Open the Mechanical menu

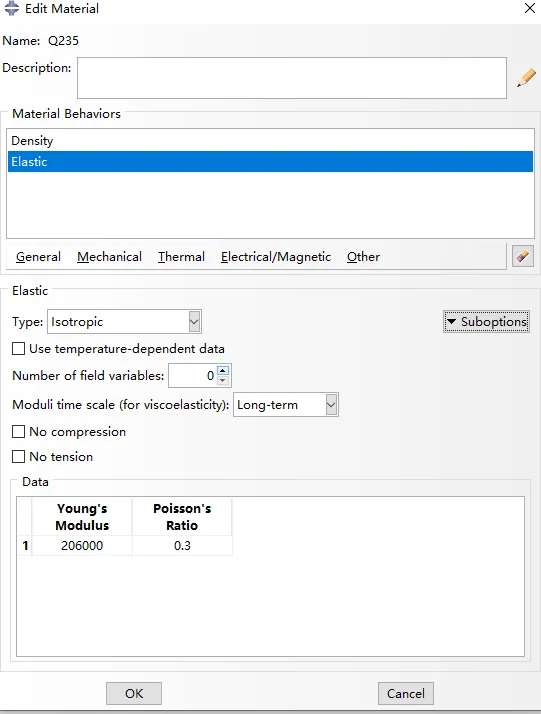click(109, 257)
